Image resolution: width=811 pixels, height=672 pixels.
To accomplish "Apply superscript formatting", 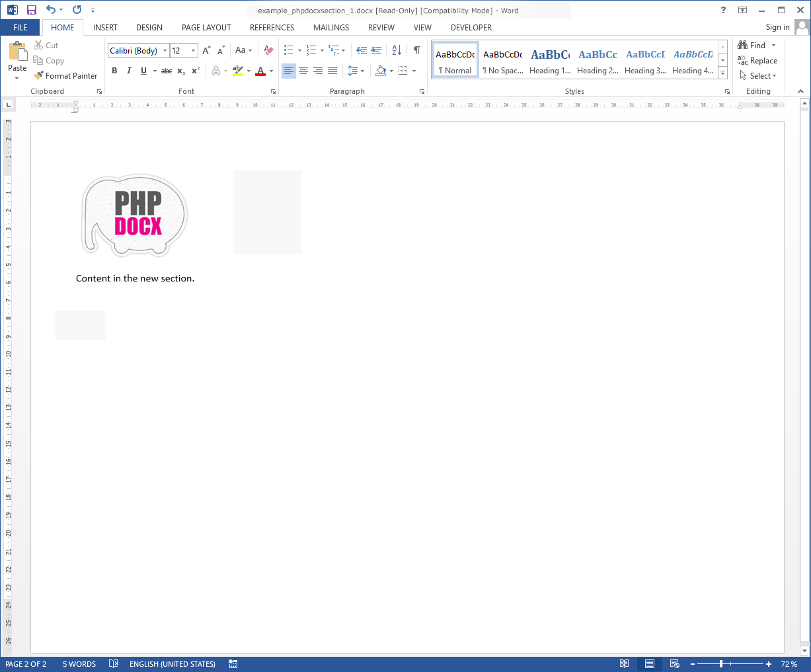I will pos(196,71).
